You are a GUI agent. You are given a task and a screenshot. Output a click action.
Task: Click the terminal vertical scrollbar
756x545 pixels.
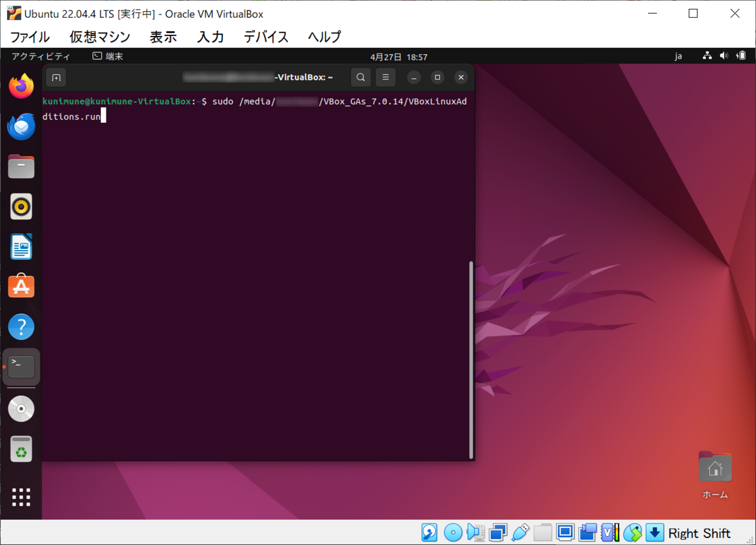tap(471, 360)
